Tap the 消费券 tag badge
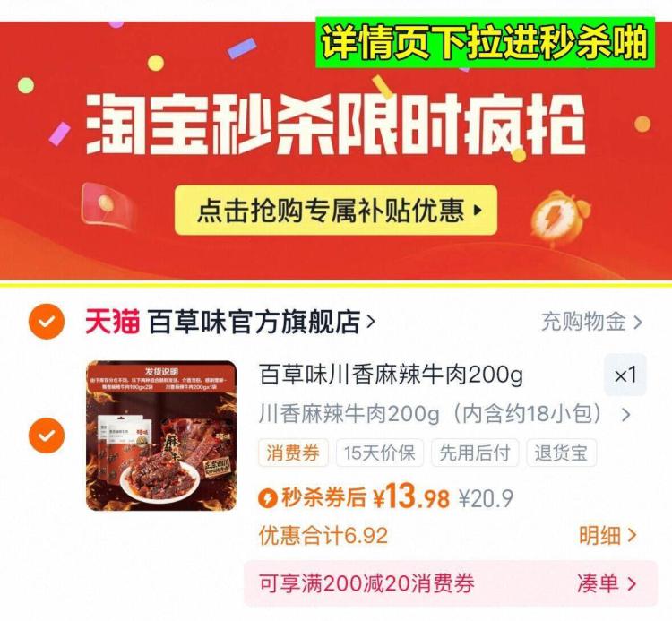This screenshot has height=621, width=672. pos(293,453)
